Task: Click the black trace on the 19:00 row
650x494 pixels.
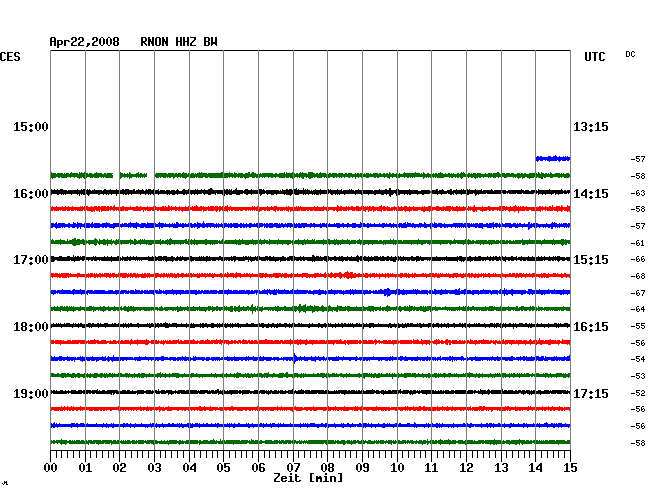Action: click(310, 392)
